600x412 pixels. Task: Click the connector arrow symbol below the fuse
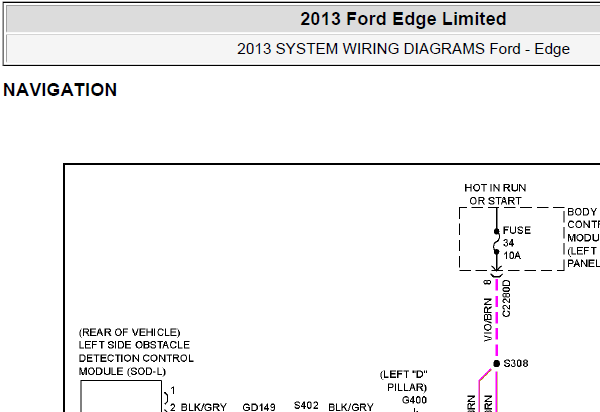pos(496,271)
